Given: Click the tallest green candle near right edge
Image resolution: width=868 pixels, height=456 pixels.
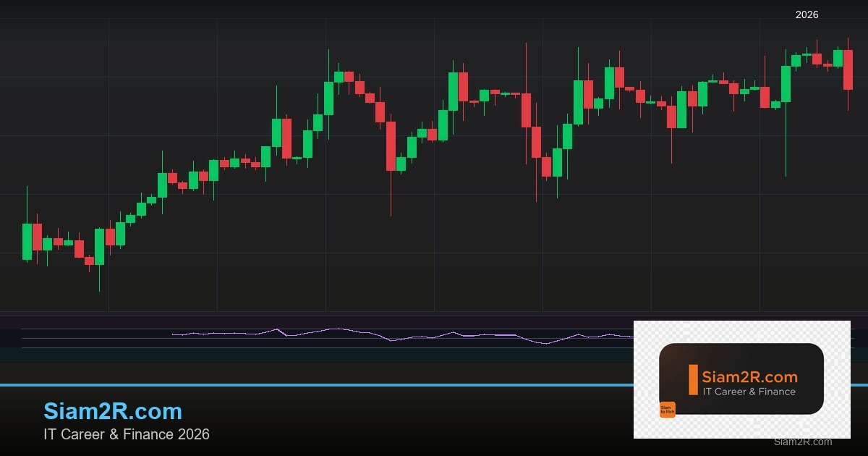Looking at the screenshot, I should click(786, 84).
